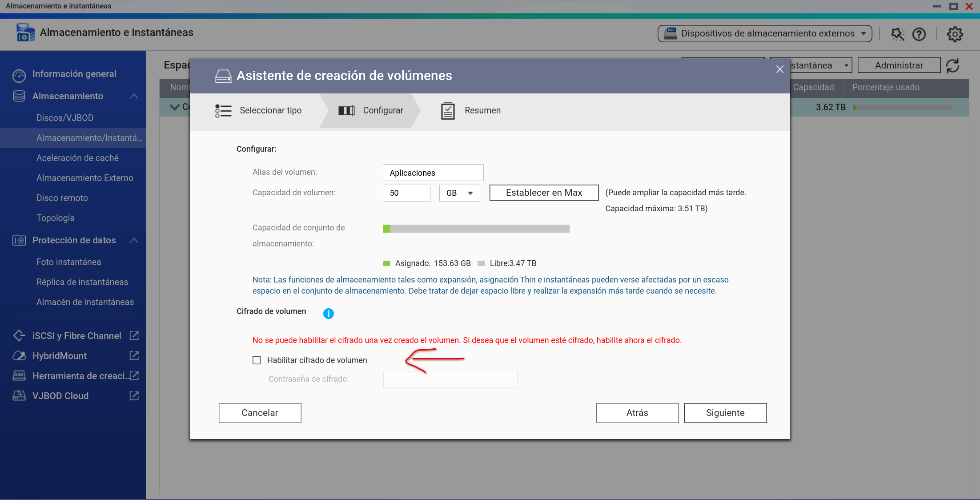Screen dimensions: 980x500
Task: Close the volume creation wizard dialog
Action: point(779,69)
